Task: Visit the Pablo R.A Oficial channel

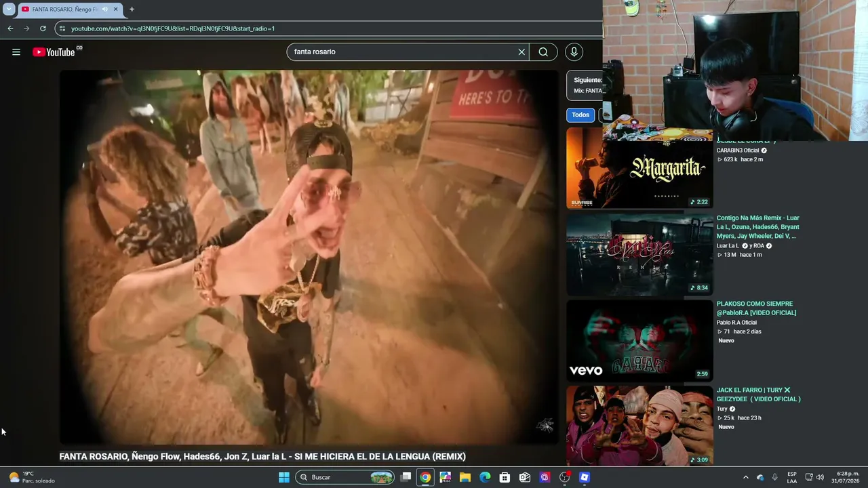Action: point(736,323)
